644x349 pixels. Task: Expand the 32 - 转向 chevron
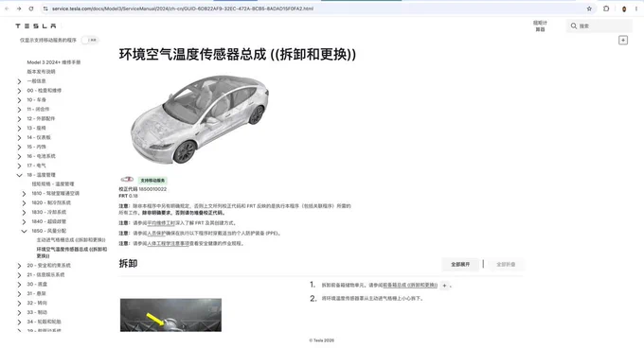coord(19,304)
